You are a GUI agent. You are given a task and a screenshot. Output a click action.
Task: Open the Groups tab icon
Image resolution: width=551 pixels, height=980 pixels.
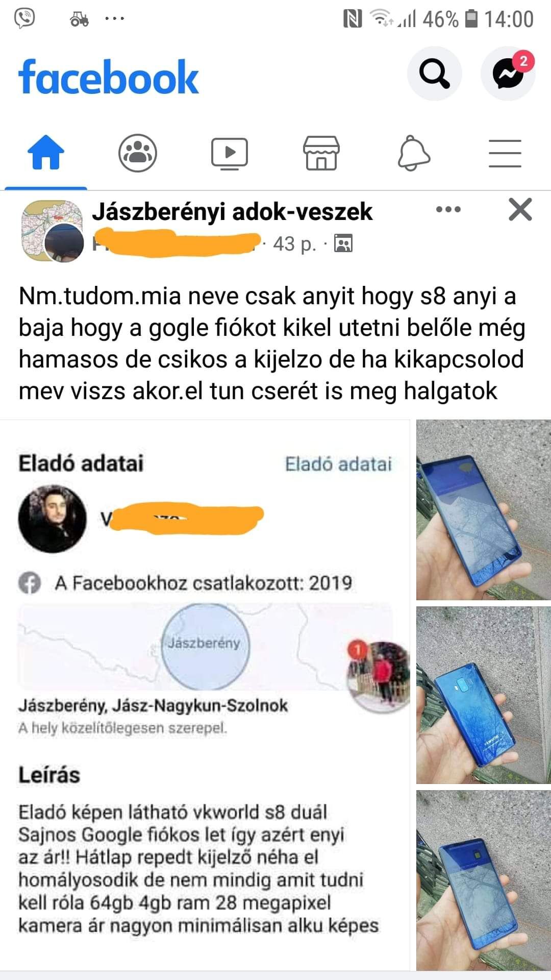138,153
